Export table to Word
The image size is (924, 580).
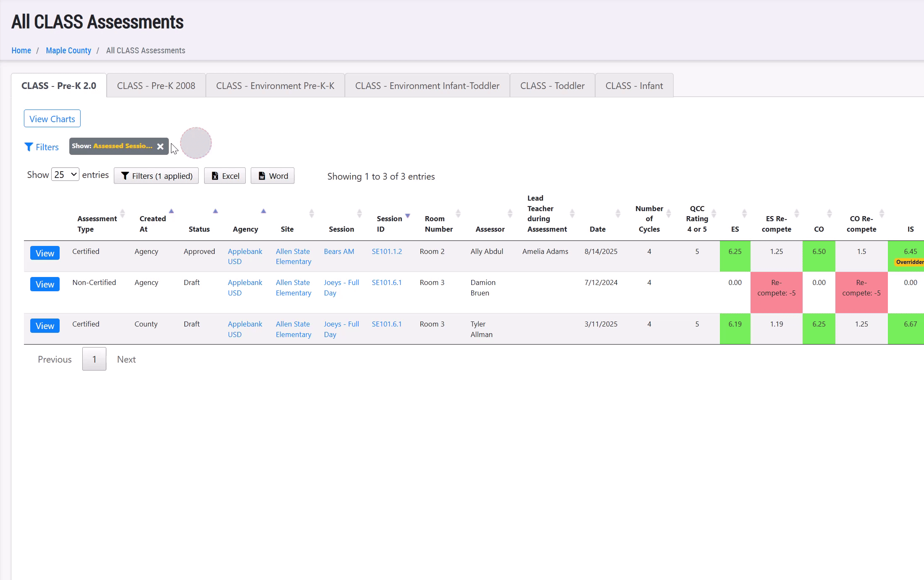(273, 176)
